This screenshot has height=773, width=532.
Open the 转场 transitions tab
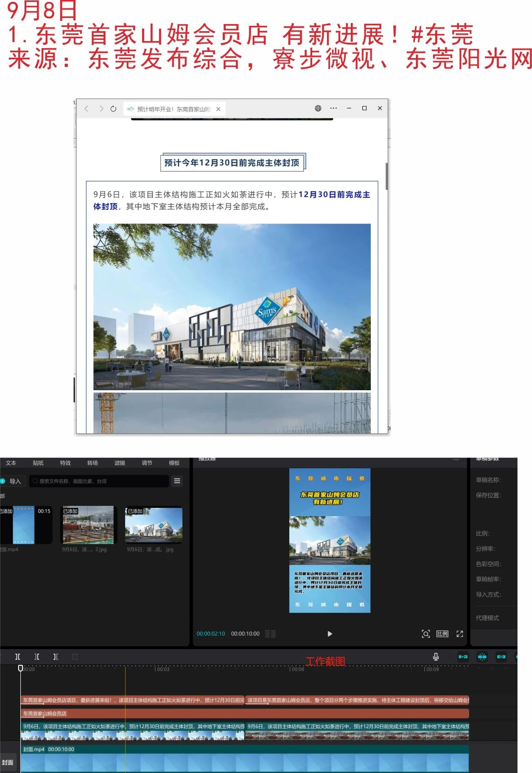pos(93,463)
